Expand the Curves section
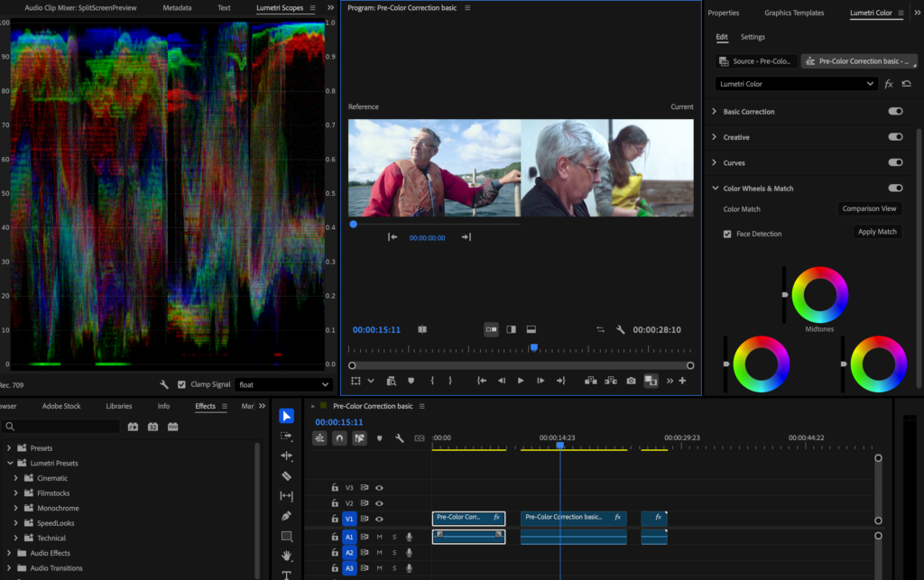Image resolution: width=924 pixels, height=580 pixels. [715, 163]
